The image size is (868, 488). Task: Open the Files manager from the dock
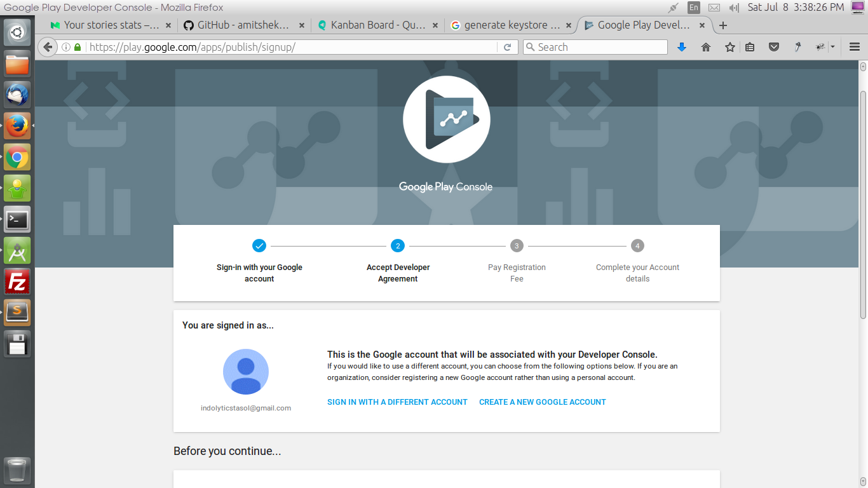17,64
